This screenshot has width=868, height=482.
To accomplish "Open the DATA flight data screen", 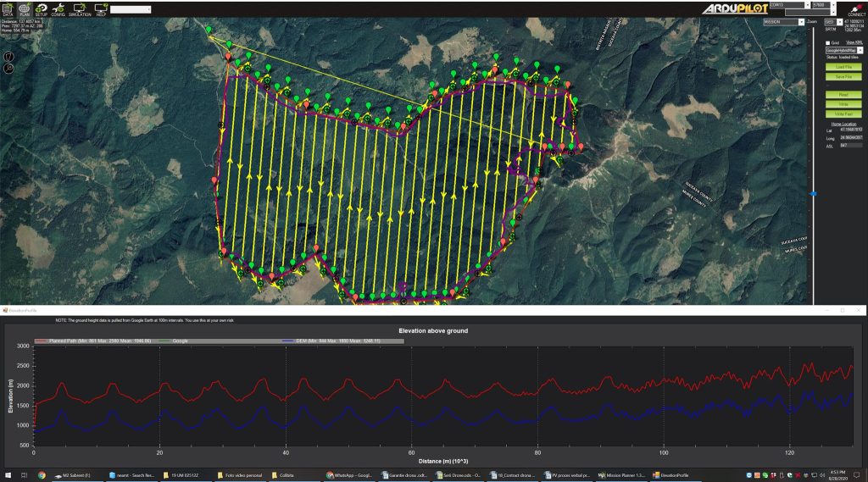I will pos(8,8).
